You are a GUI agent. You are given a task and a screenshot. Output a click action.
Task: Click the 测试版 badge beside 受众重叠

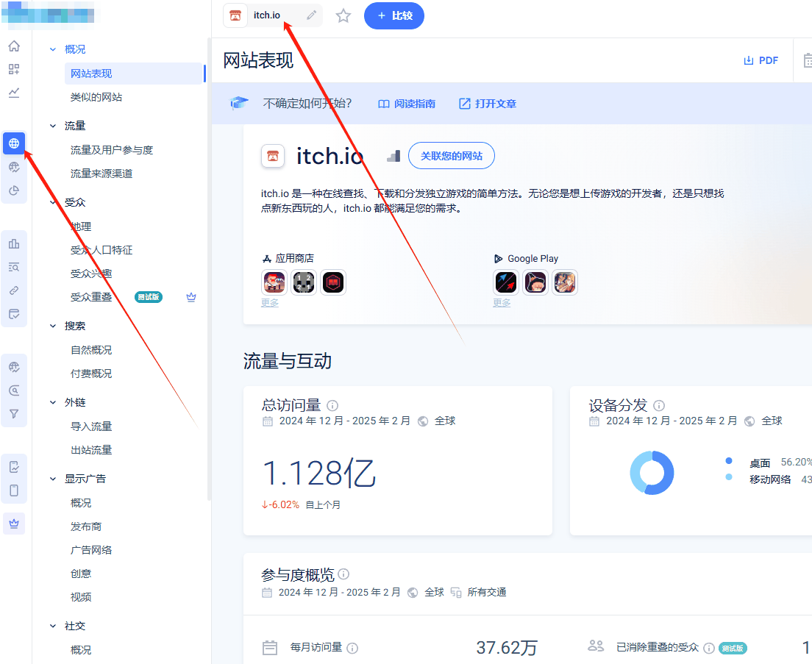[x=148, y=297]
